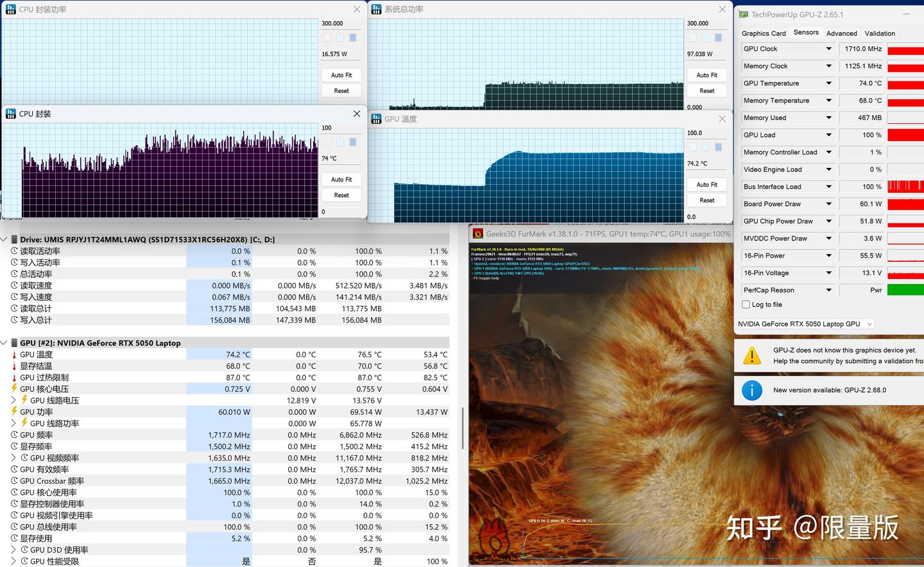
Task: Click Reset in GPU 温度 window
Action: [x=707, y=200]
